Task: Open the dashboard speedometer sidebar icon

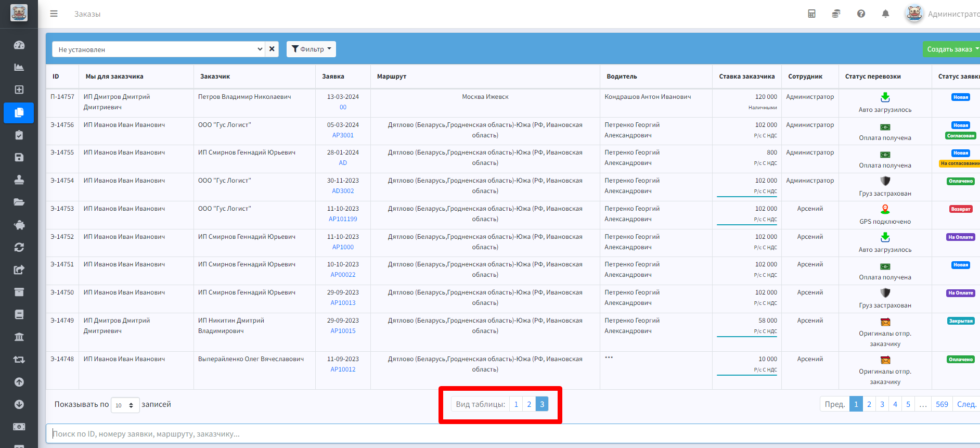Action: [x=19, y=45]
